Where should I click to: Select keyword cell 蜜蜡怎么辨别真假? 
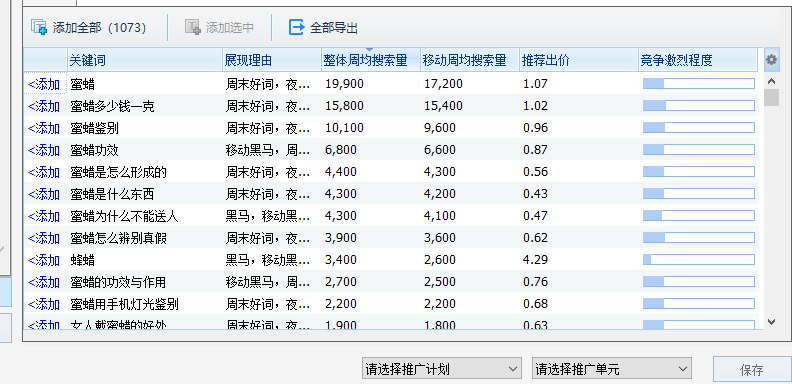119,238
